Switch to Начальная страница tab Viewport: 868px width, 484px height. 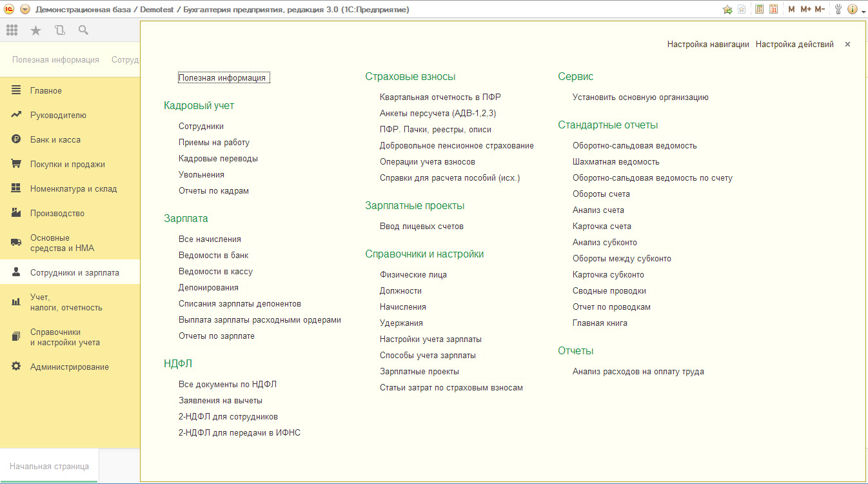pos(49,466)
